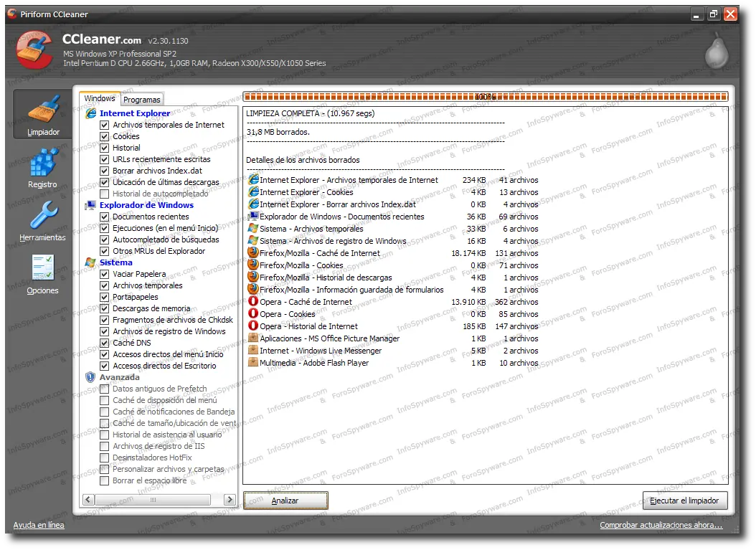Viewport: 756px width, 550px height.
Task: Uncheck the Cookies option under Internet Explorer
Action: (104, 136)
